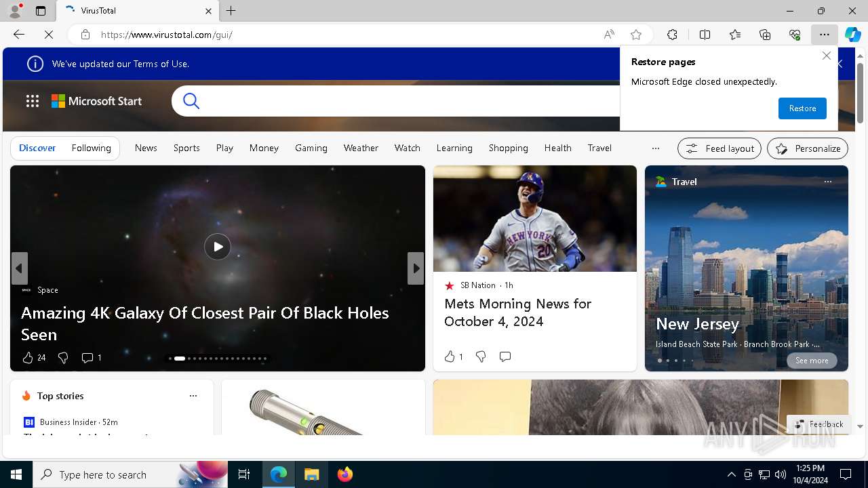Open the Health category
Viewport: 868px width, 488px height.
click(x=558, y=148)
